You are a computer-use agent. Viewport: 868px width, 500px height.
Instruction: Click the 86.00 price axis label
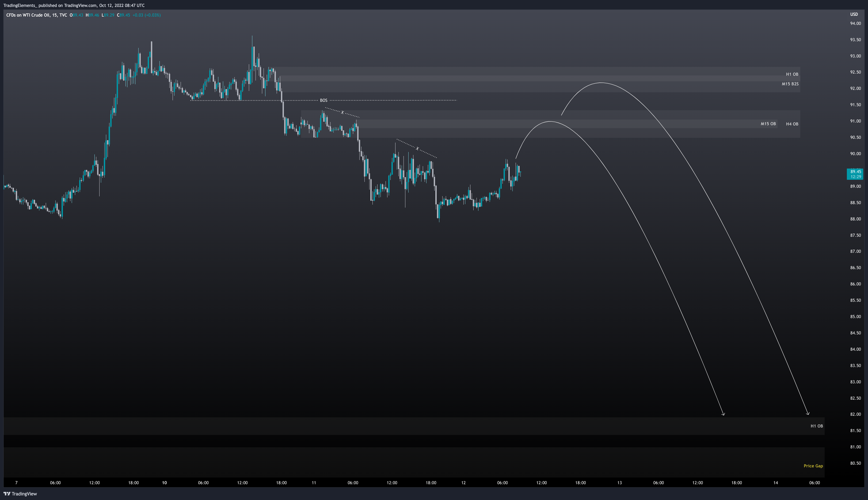[855, 284]
